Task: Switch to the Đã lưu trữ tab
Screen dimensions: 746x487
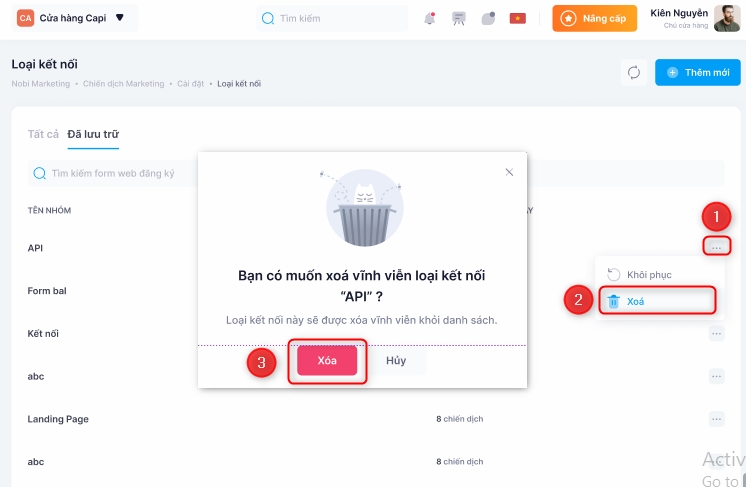Action: pos(93,134)
